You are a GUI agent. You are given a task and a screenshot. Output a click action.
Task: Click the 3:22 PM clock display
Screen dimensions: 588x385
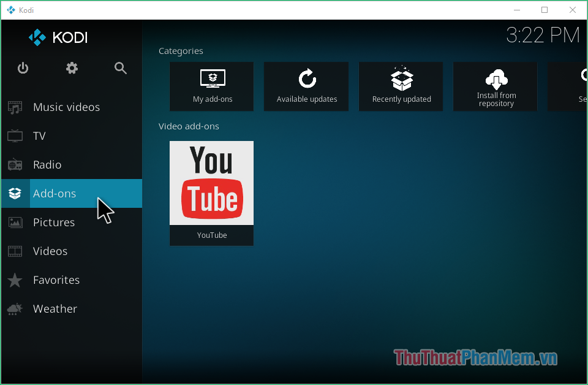[x=543, y=35]
